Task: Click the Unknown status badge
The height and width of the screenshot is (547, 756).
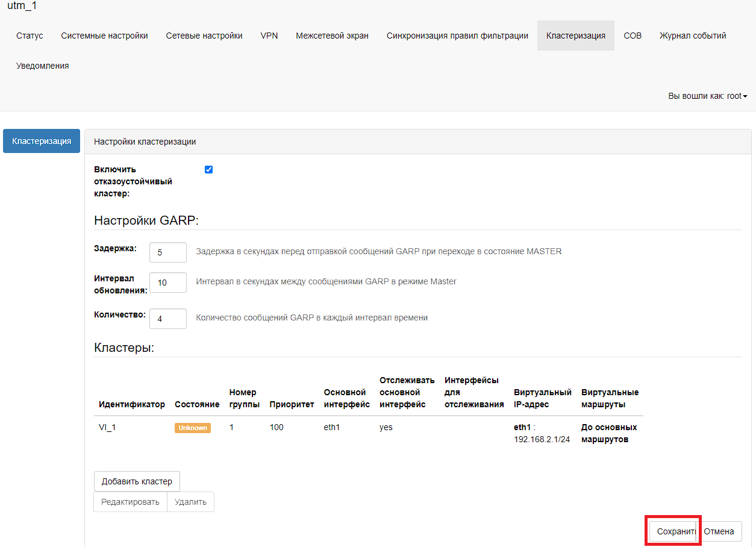Action: (x=192, y=428)
